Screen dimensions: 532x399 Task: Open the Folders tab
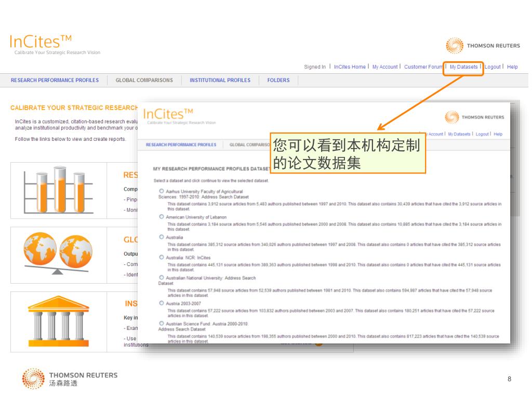point(278,80)
